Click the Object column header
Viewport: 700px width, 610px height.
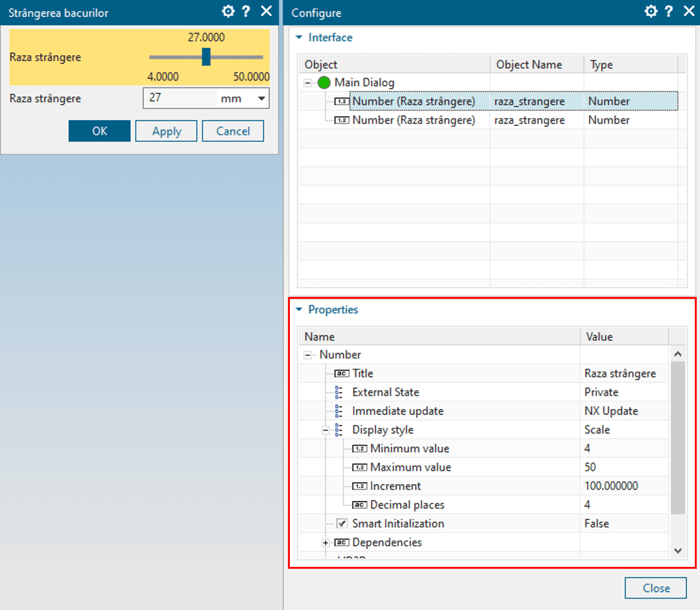point(394,64)
